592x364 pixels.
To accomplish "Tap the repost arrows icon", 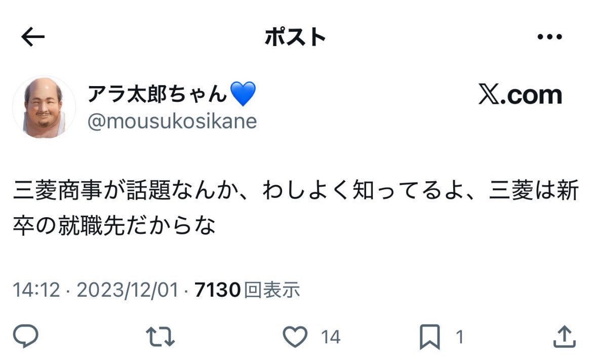I will pyautogui.click(x=160, y=337).
